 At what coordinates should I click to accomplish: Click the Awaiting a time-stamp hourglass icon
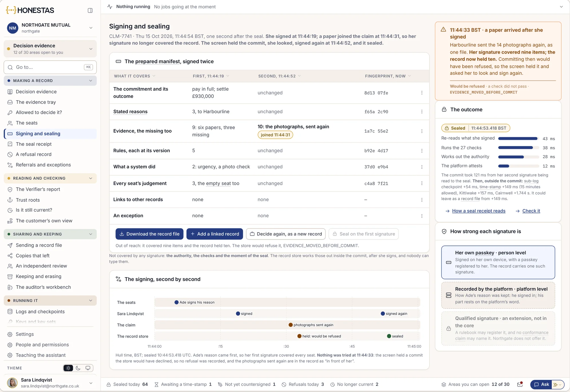156,384
